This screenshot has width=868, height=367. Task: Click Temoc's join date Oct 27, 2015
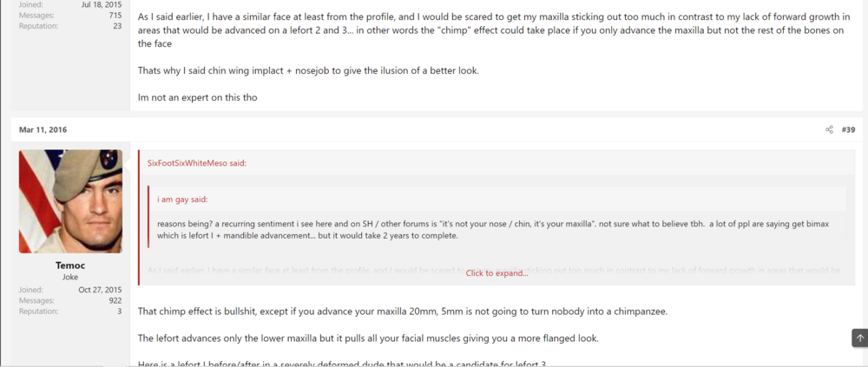[x=100, y=290]
